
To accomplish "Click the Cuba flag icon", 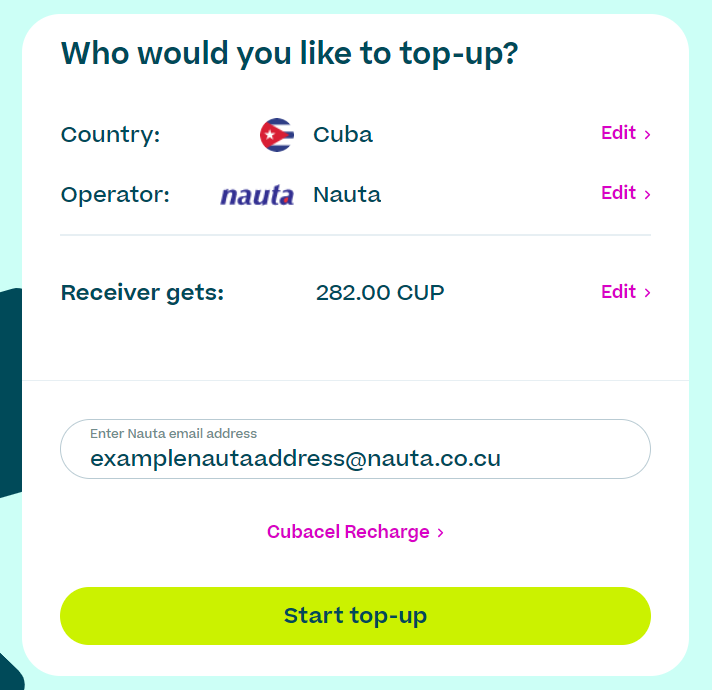I will (277, 135).
